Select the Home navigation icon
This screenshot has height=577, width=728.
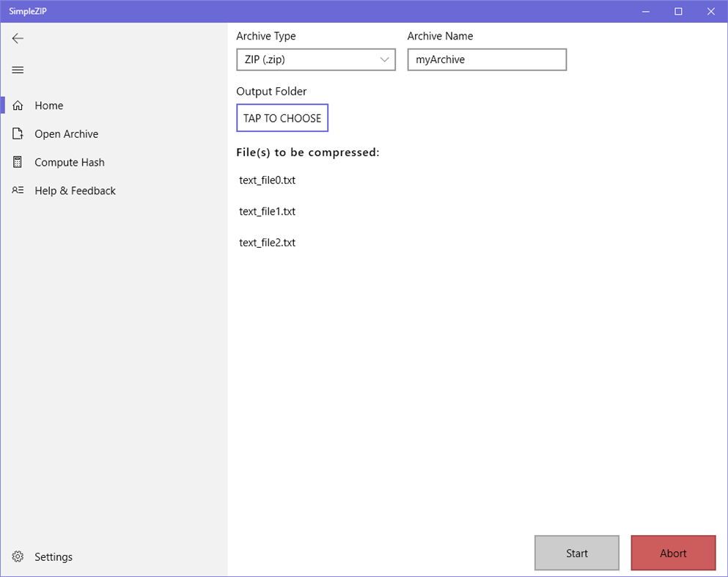(x=18, y=105)
